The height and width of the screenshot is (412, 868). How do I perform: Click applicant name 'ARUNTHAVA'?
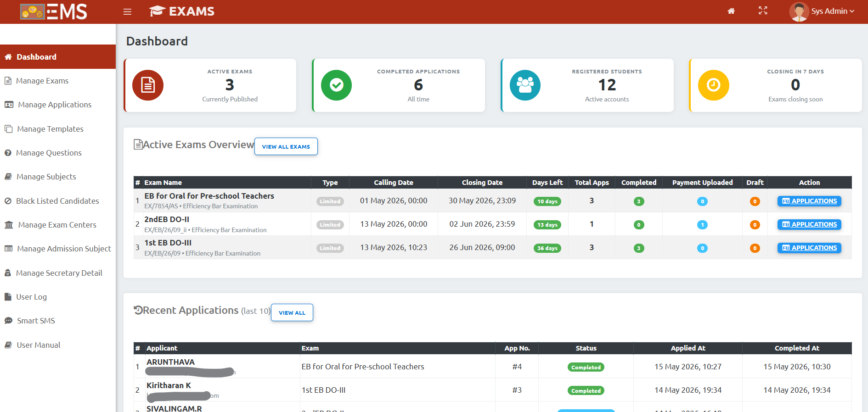(170, 362)
